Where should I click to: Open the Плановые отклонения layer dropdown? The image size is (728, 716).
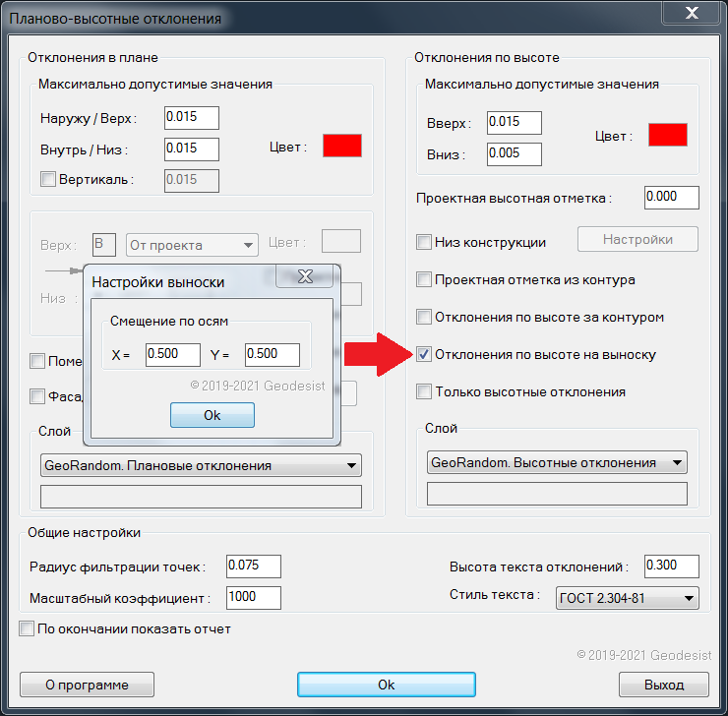pos(202,465)
